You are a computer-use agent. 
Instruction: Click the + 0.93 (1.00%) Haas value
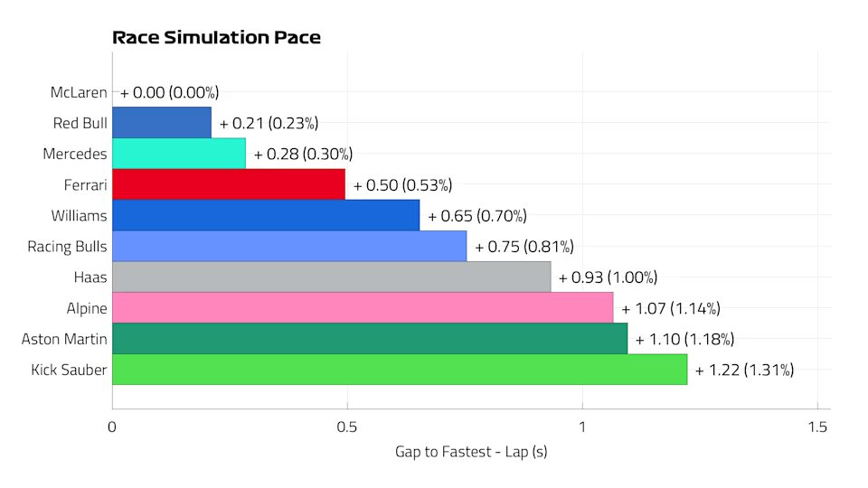point(608,277)
